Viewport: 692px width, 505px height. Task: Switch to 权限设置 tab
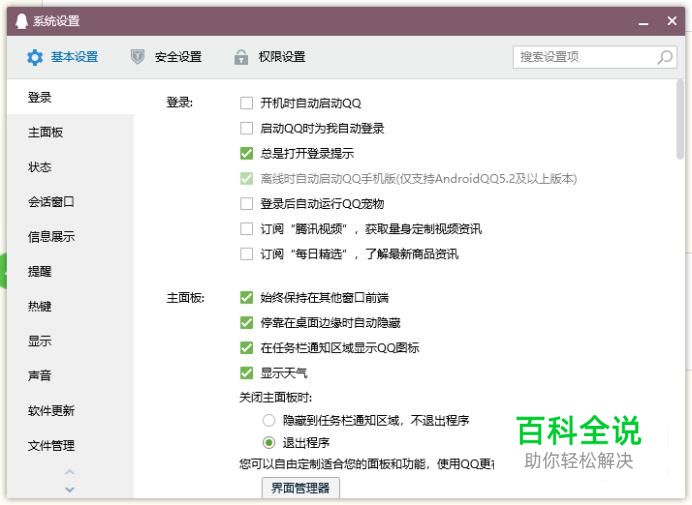click(270, 57)
